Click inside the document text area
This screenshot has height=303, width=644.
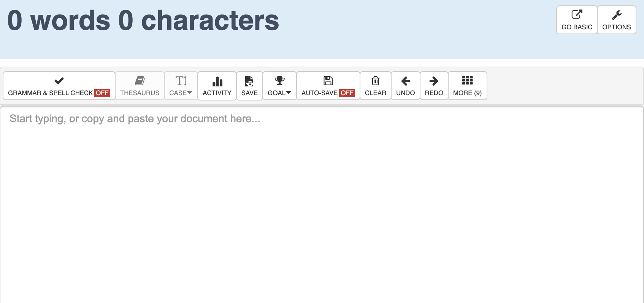[x=322, y=206]
